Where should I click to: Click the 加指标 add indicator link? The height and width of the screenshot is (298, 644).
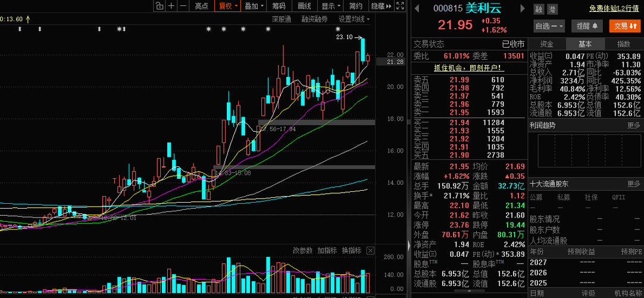[x=327, y=250]
